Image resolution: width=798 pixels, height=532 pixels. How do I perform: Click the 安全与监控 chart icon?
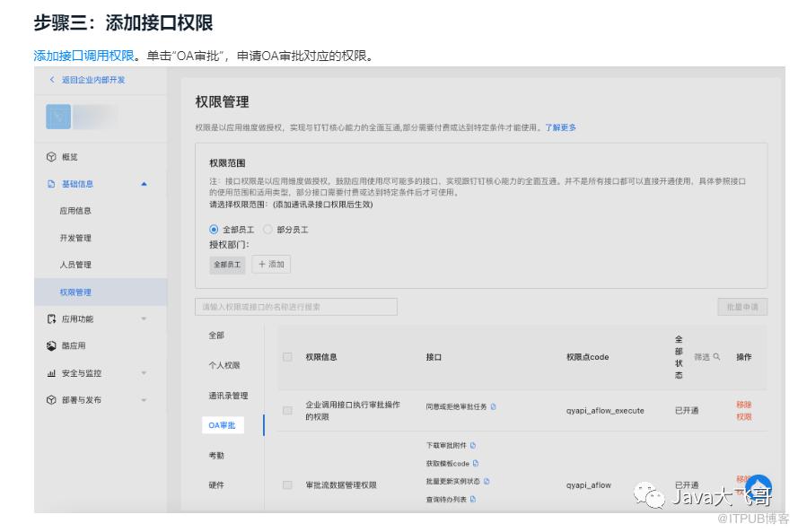click(x=51, y=373)
